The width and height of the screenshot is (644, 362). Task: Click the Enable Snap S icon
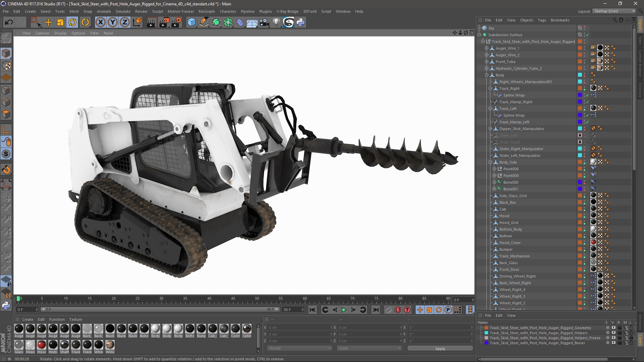pos(6,154)
